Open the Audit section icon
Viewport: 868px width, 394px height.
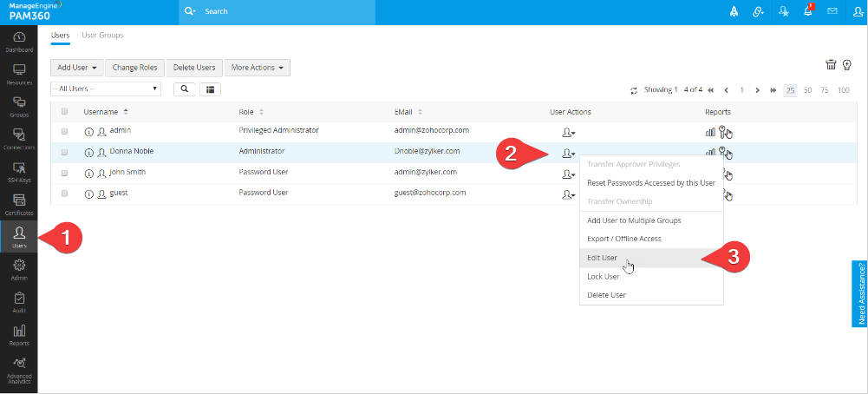[18, 300]
